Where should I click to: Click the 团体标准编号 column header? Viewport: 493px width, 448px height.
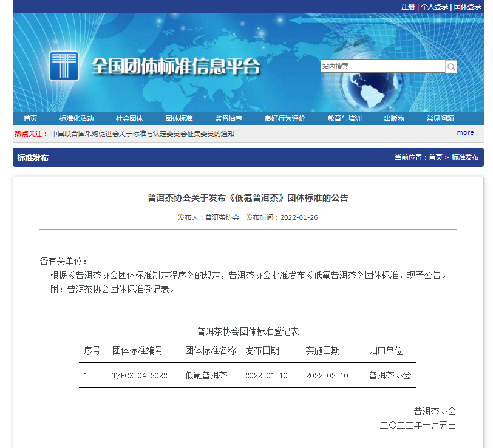coord(138,350)
